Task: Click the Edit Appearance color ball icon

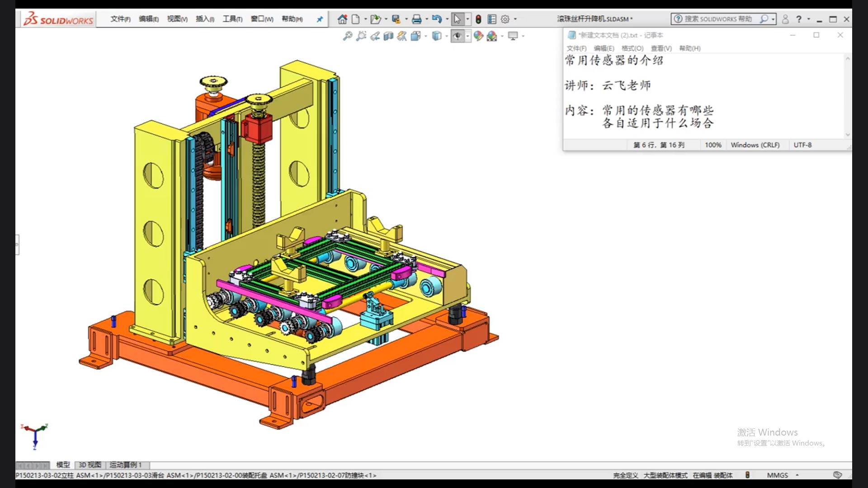Action: click(478, 36)
